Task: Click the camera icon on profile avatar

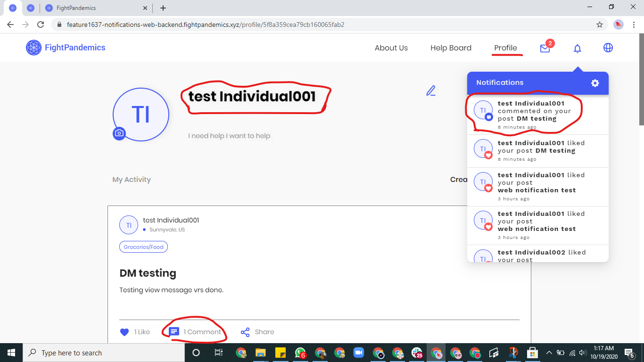Action: [119, 133]
